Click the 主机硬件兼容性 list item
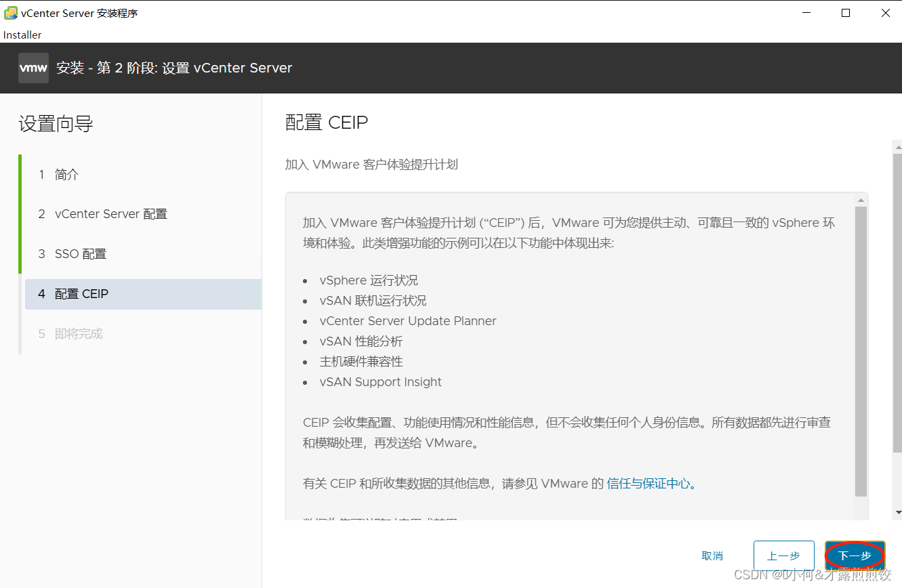The width and height of the screenshot is (902, 588). (361, 362)
